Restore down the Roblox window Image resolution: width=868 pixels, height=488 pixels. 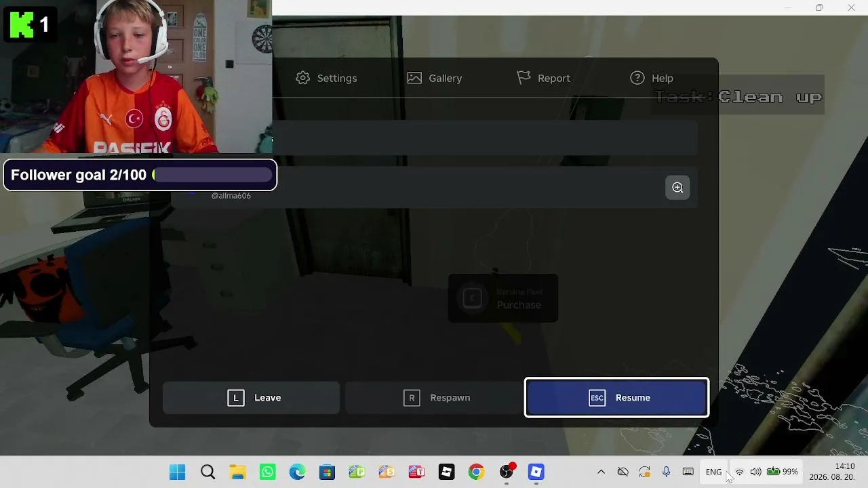[x=819, y=7]
